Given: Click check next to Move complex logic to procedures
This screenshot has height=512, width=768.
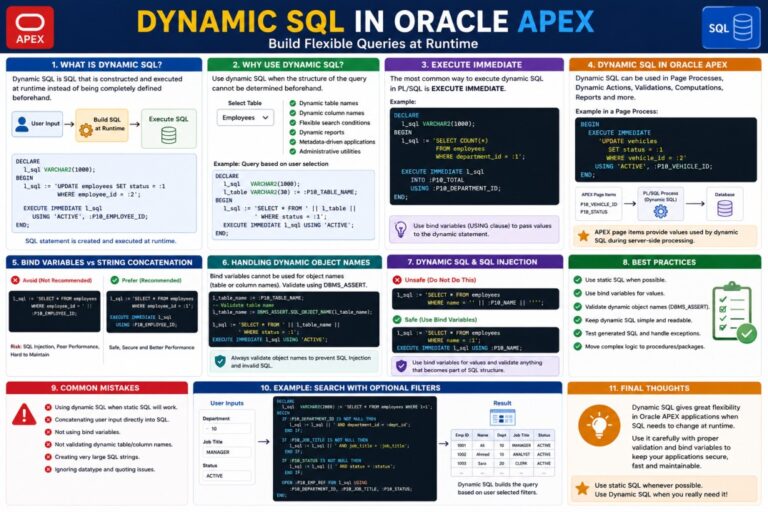Looking at the screenshot, I should click(577, 346).
